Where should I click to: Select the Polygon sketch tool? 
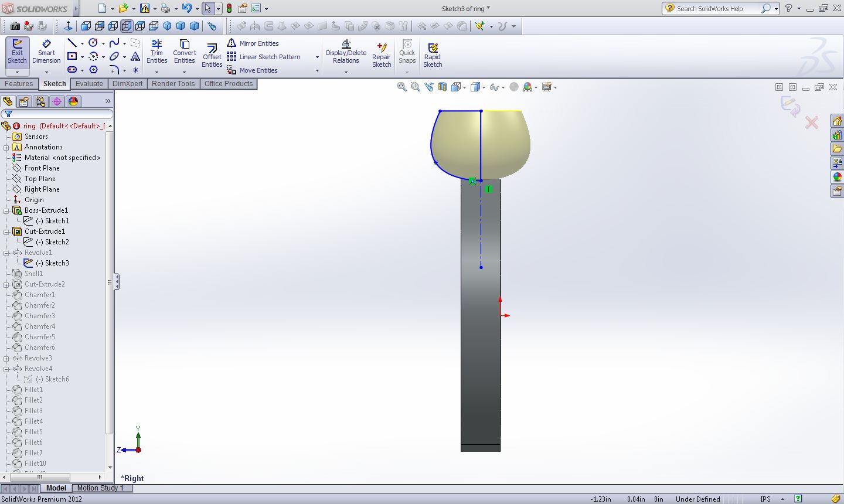[x=93, y=70]
